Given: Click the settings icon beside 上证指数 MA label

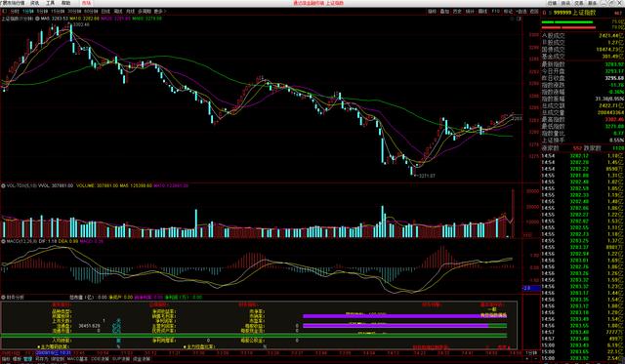Looking at the screenshot, I should pos(37,19).
